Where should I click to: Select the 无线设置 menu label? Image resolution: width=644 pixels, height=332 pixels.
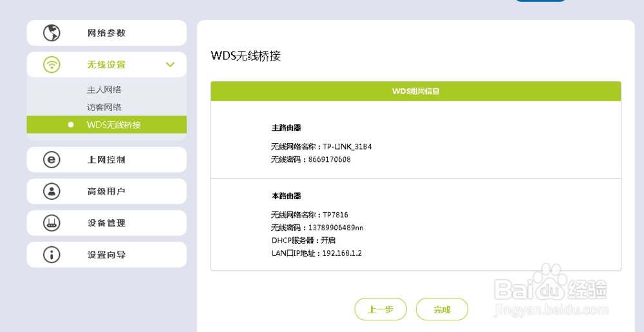pyautogui.click(x=106, y=64)
